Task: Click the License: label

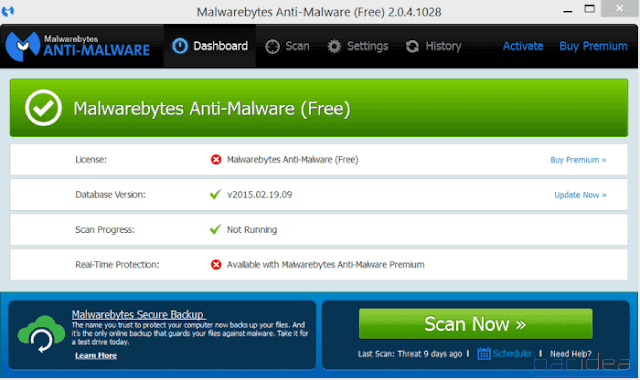Action: [91, 160]
